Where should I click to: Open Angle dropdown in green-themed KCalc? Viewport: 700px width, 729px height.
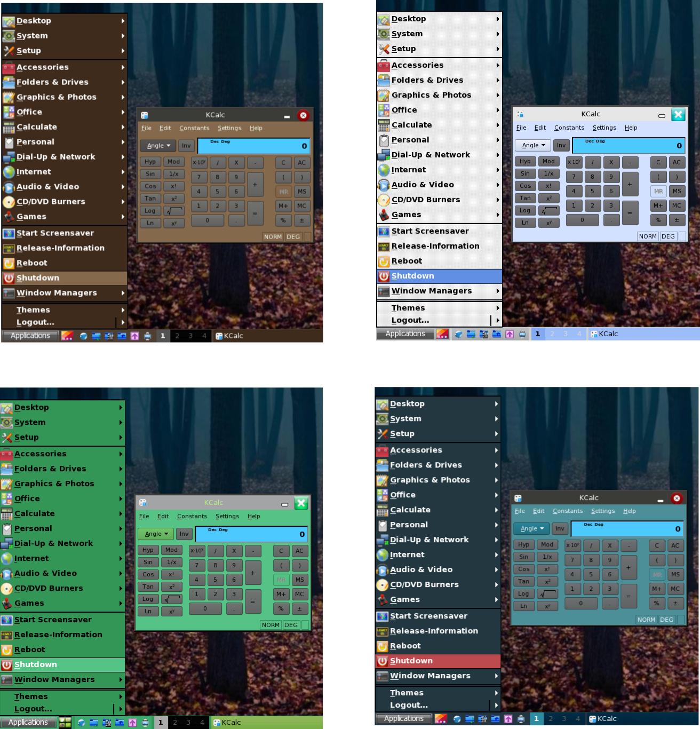coord(156,534)
